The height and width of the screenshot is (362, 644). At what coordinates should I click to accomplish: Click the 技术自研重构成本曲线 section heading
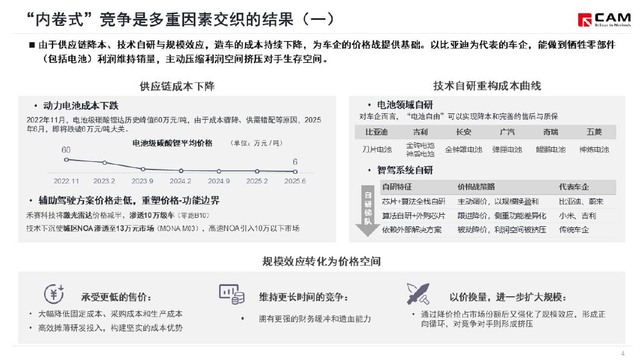tap(487, 86)
